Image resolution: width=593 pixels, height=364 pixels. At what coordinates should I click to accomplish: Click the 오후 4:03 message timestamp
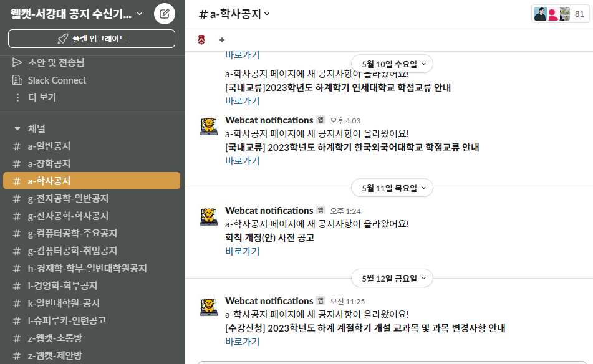pyautogui.click(x=345, y=120)
